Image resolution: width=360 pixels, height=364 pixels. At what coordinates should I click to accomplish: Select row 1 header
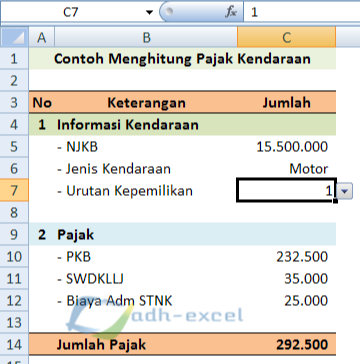click(x=14, y=59)
